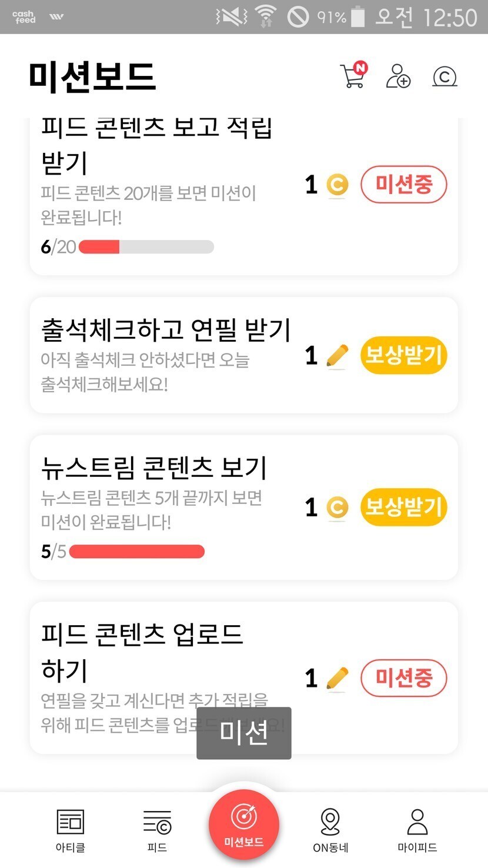Tap the coin icon on 뉴스트림 mission

pos(337,508)
